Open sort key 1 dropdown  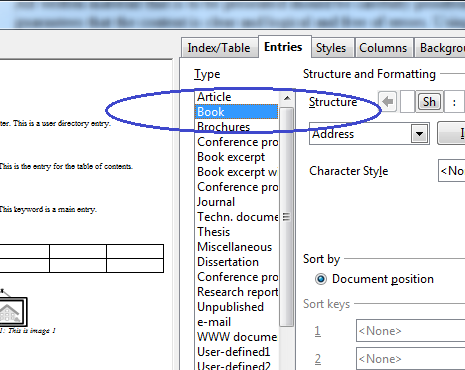coord(410,331)
